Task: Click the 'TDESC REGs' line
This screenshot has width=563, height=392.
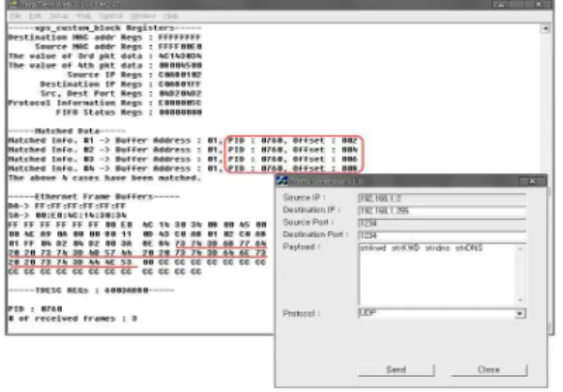Action: pos(91,290)
